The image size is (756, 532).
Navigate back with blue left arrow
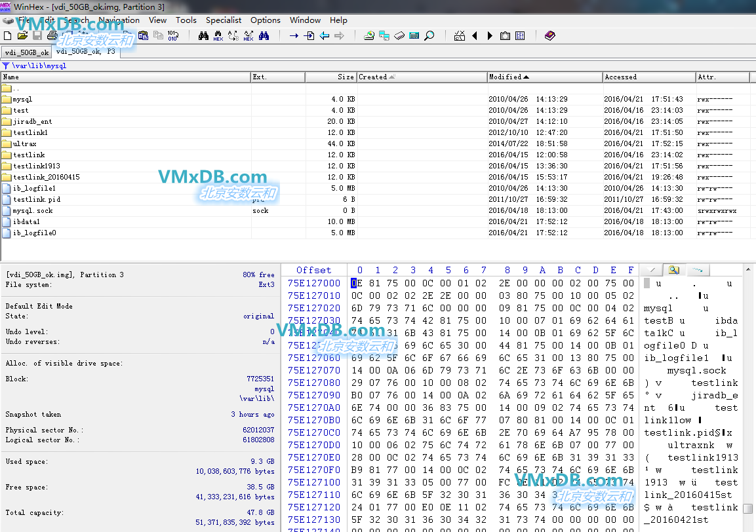[x=324, y=35]
